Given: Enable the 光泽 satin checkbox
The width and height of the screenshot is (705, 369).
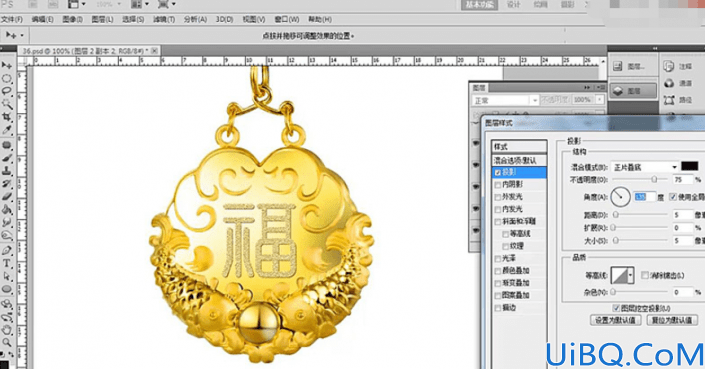Looking at the screenshot, I should tap(498, 258).
